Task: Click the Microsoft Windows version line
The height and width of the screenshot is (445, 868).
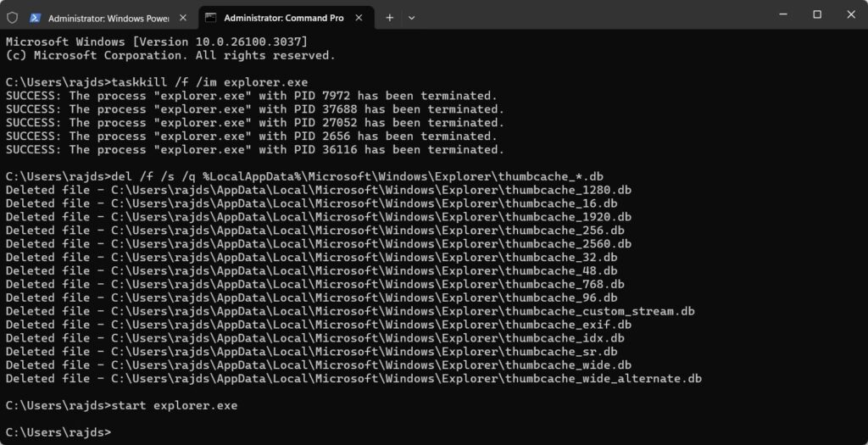Action: click(x=157, y=42)
